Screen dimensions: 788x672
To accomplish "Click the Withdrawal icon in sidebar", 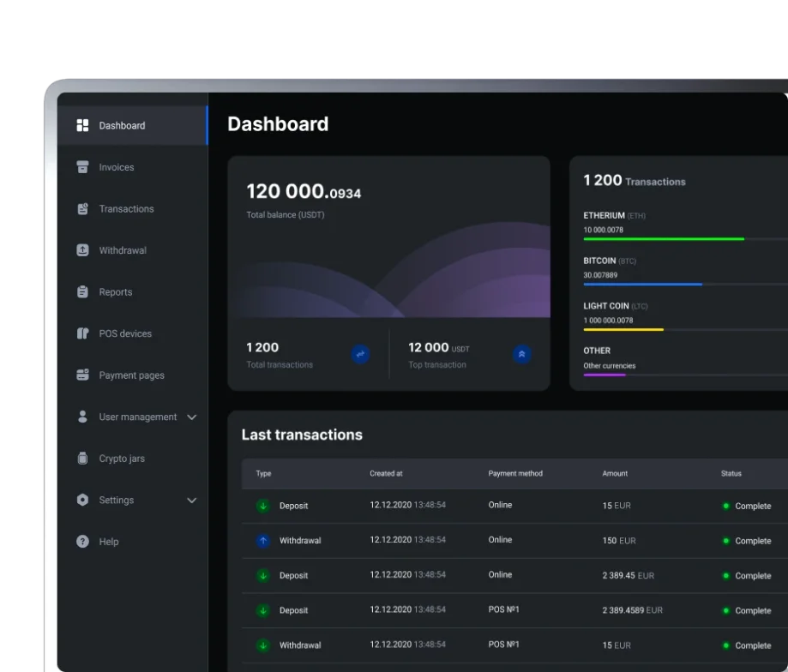I will 82,250.
